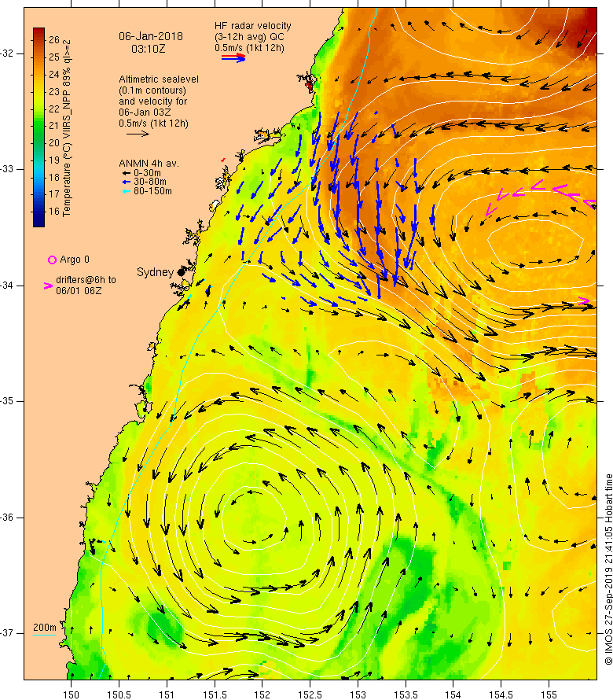Click the colorbar tick value 20
The width and height of the screenshot is (613, 700).
pyautogui.click(x=54, y=143)
